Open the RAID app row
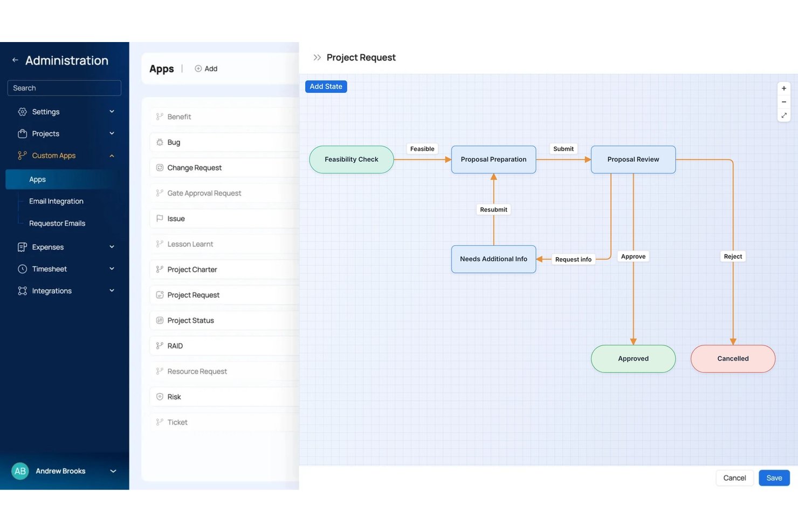The image size is (798, 532). click(x=224, y=346)
